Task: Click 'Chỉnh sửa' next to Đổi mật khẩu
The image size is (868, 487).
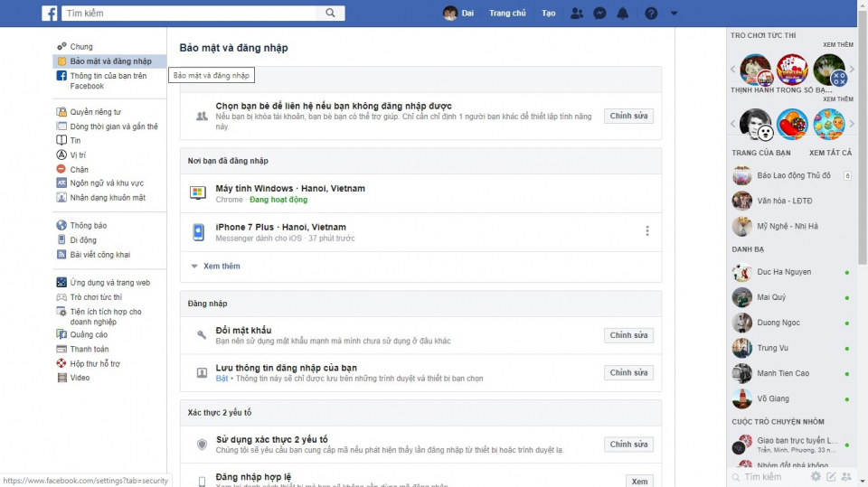Action: click(x=628, y=336)
